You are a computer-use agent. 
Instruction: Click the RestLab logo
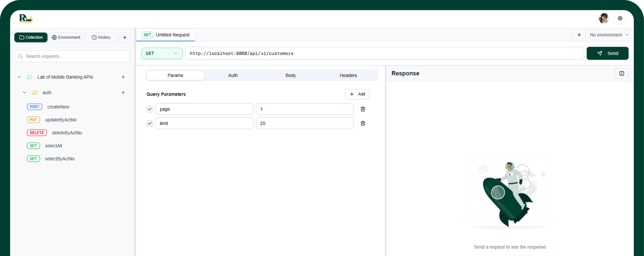[x=26, y=19]
